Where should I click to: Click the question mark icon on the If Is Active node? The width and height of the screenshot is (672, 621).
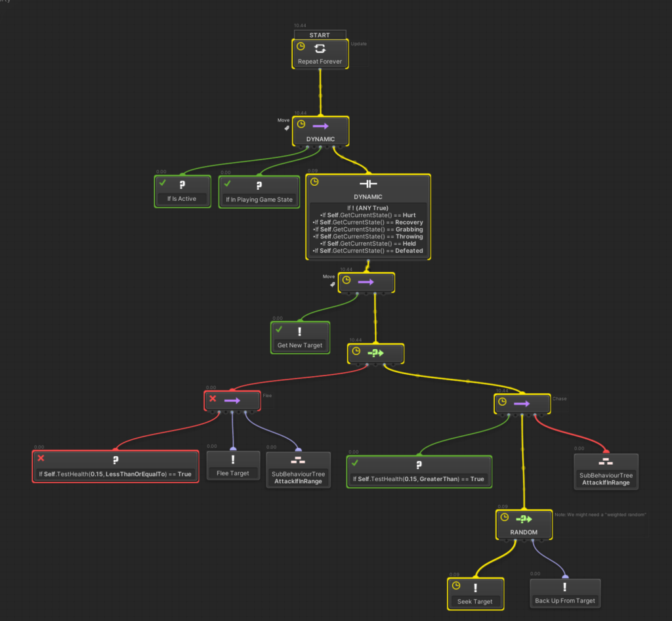[182, 184]
